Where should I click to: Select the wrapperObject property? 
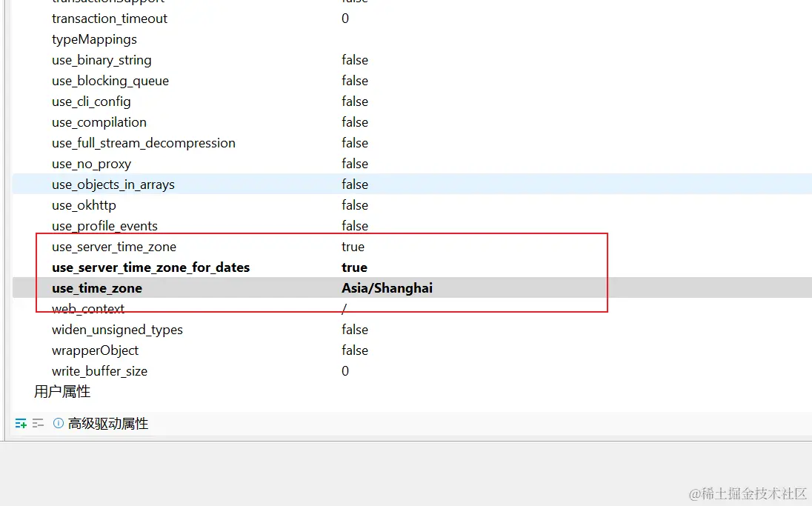[95, 350]
